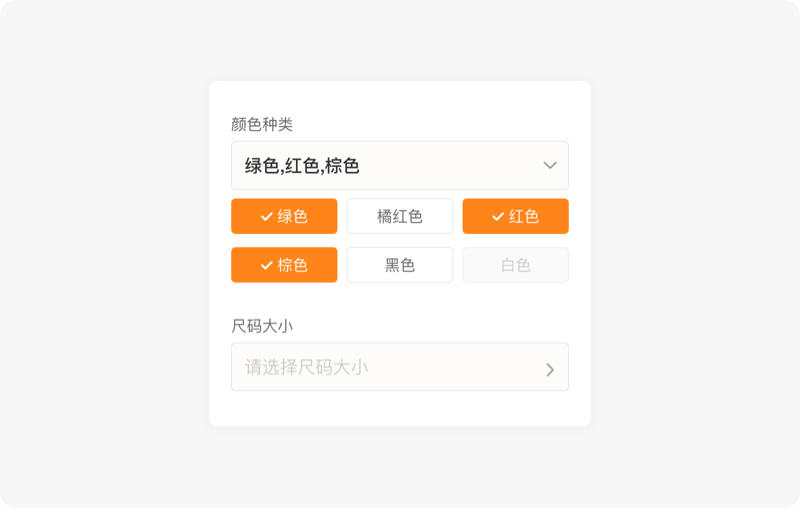
Task: Expand the 颜色种类 dropdown box
Action: tap(400, 165)
